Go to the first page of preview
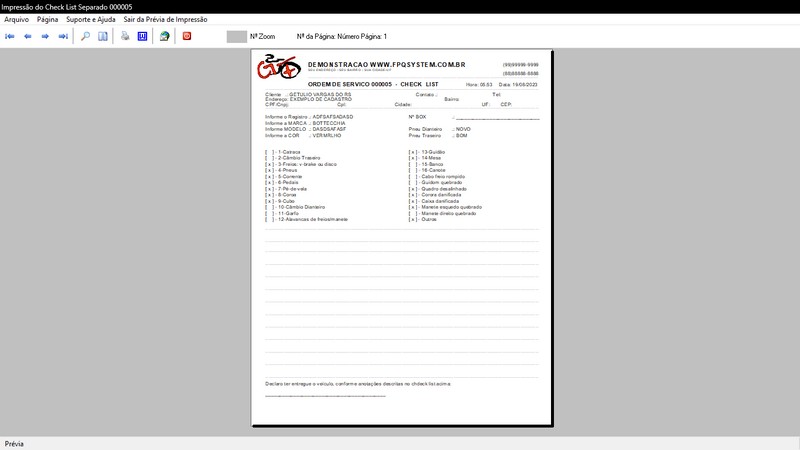This screenshot has height=450, width=800. pyautogui.click(x=10, y=36)
